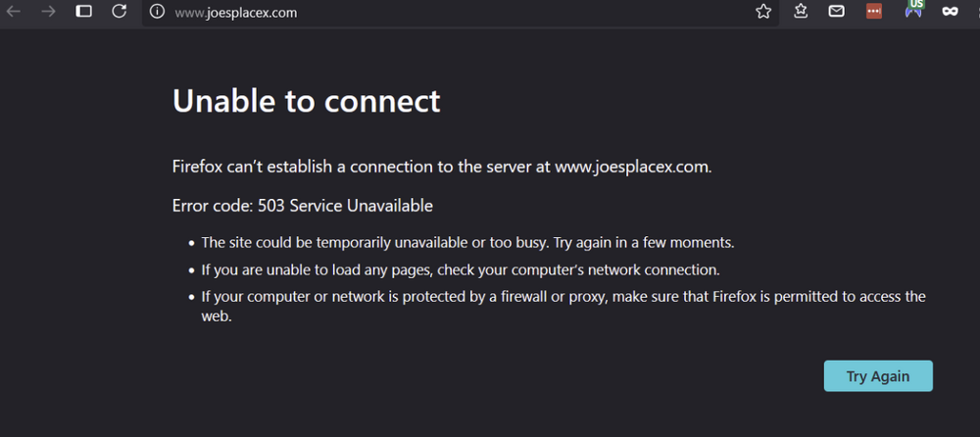Viewport: 980px width, 437px height.
Task: Click the private browsing mask icon
Action: click(949, 12)
